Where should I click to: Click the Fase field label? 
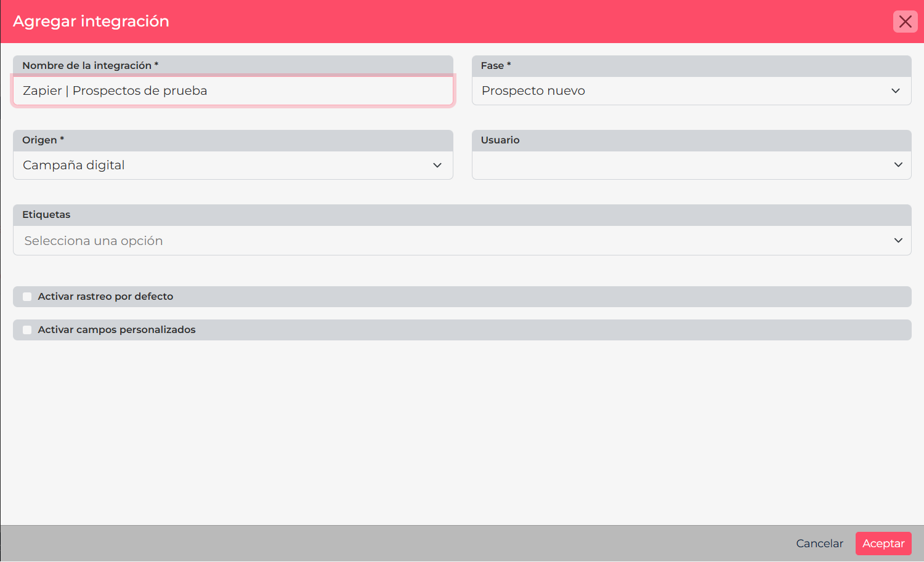[496, 66]
